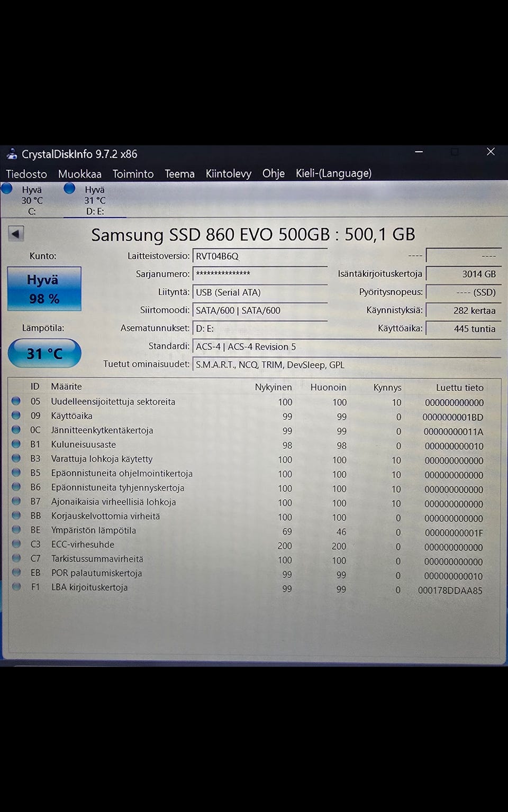The height and width of the screenshot is (812, 508).
Task: Click the Pyöritysnopeus value ---- (SSD)
Action: tap(463, 292)
